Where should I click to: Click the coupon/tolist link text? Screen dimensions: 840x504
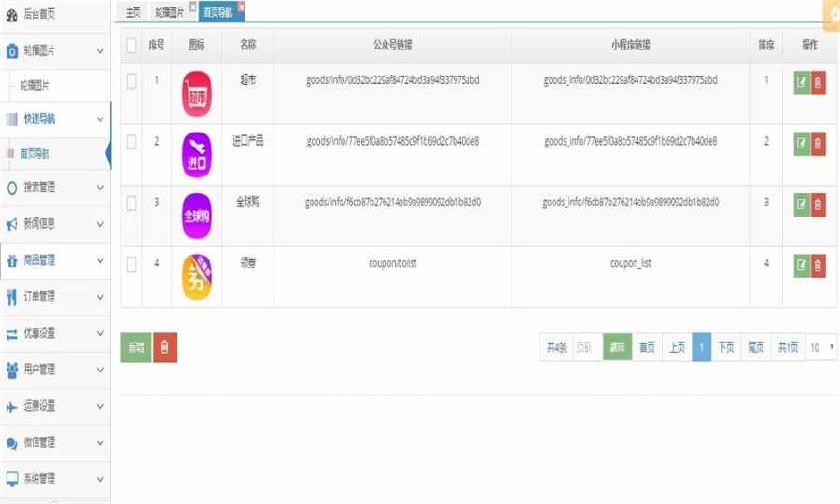point(393,263)
